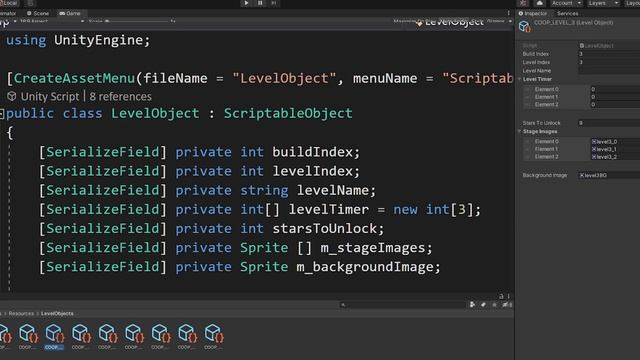The width and height of the screenshot is (640, 360).
Task: Click the ScriptableObject base class name
Action: (288, 113)
